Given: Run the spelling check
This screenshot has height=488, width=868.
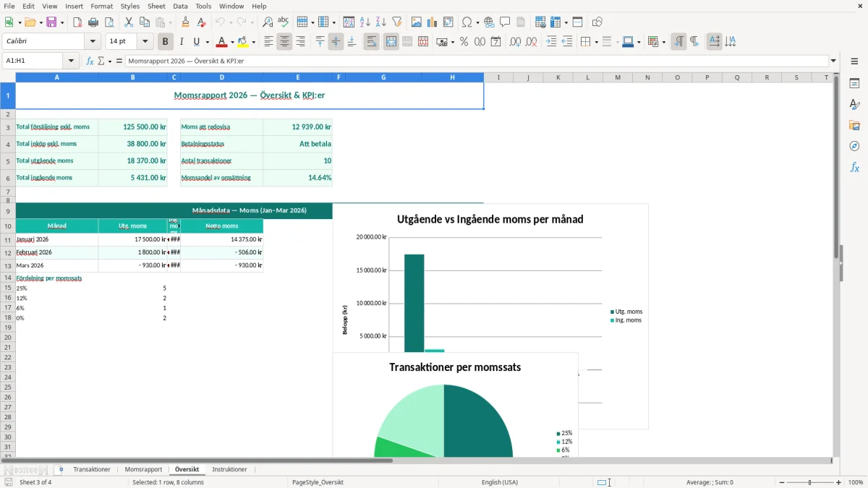Looking at the screenshot, I should pyautogui.click(x=284, y=22).
